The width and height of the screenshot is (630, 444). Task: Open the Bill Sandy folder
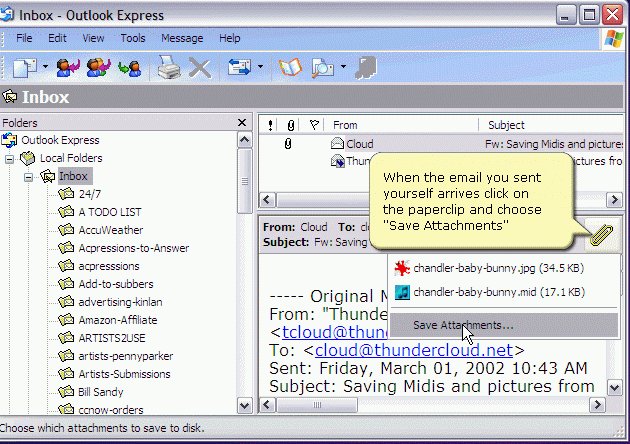coord(100,392)
